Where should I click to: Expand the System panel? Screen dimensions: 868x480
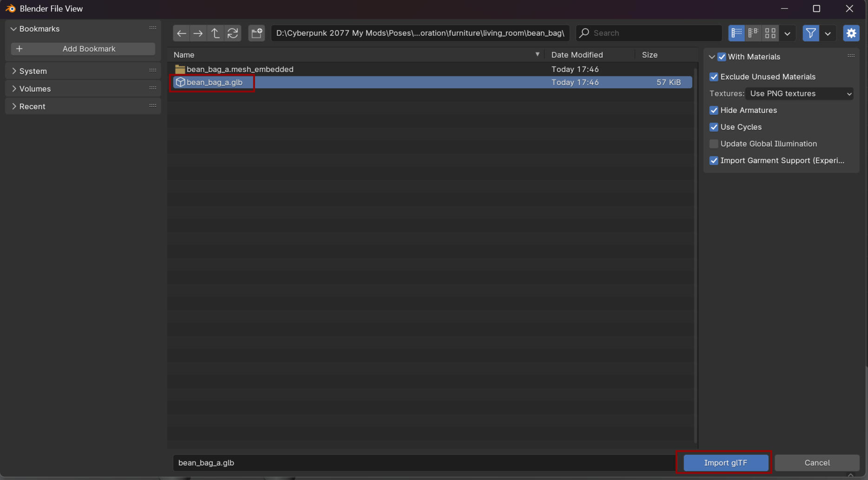33,71
